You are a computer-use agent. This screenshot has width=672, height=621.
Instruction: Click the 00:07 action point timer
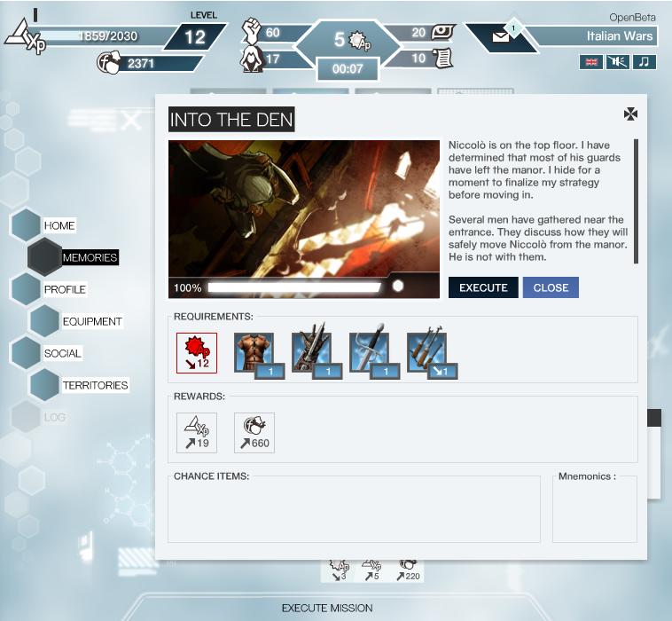348,68
